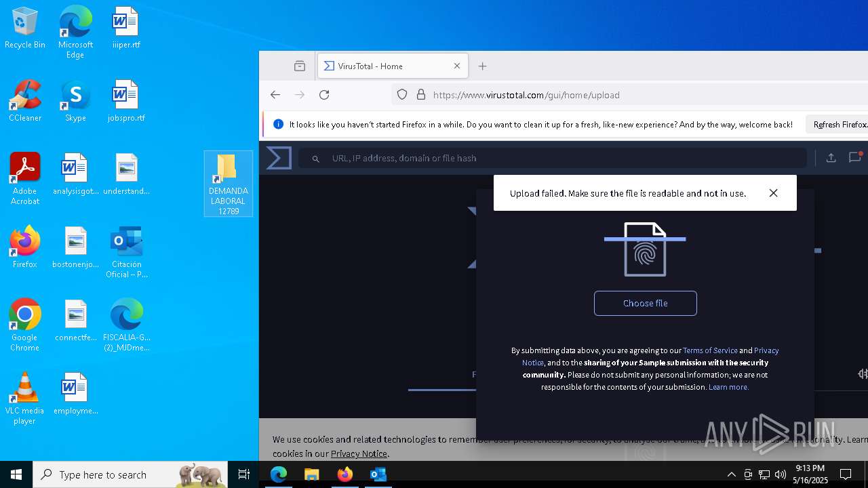Screen dimensions: 868x488
Task: Go back using Firefox back arrow
Action: click(275, 95)
